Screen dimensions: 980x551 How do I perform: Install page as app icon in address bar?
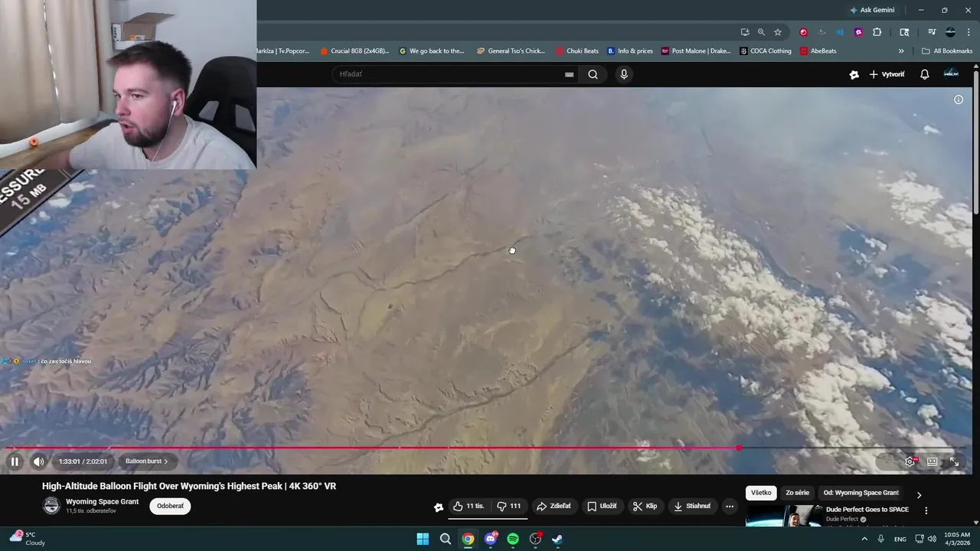(x=745, y=32)
